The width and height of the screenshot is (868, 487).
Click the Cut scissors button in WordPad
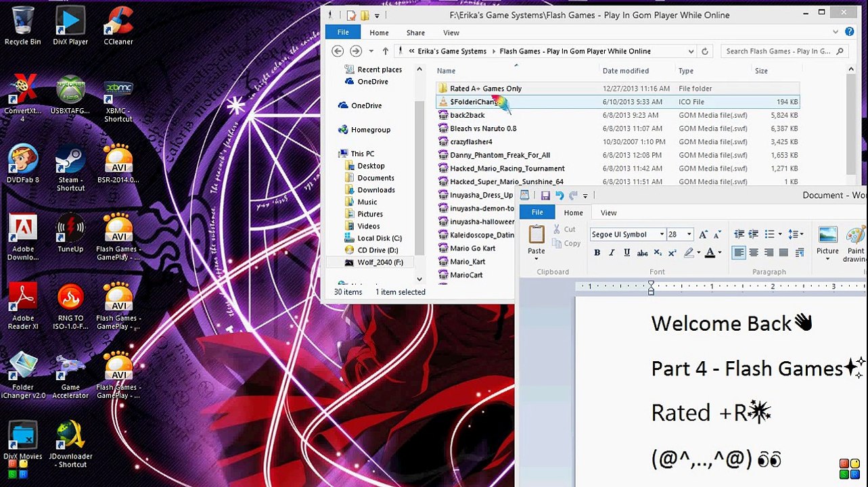click(x=564, y=229)
